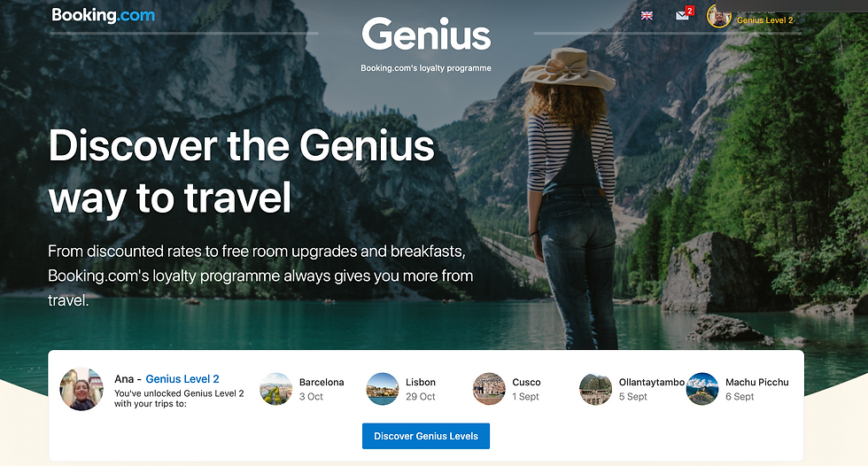This screenshot has width=868, height=466.
Task: Click the Machu Picchu destination name
Action: tap(756, 382)
